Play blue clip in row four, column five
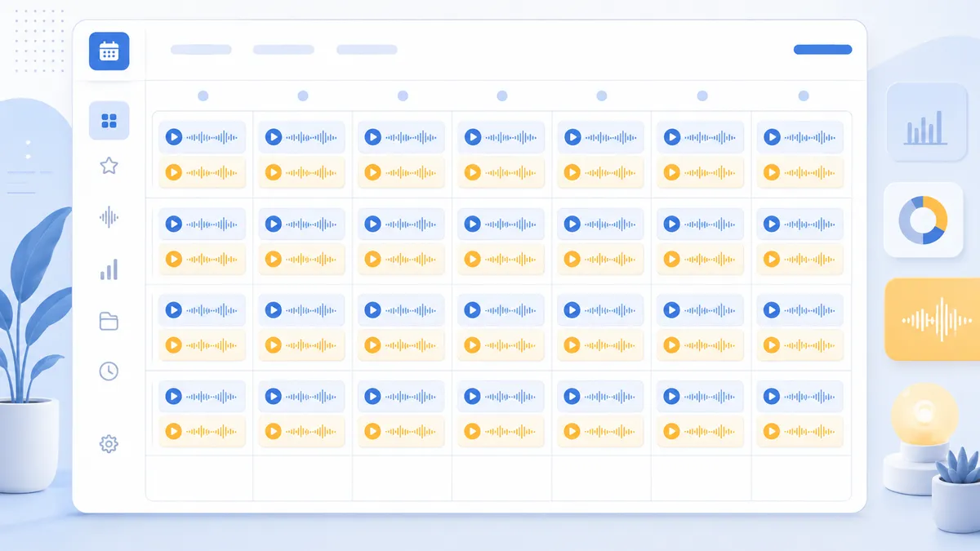Image resolution: width=980 pixels, height=551 pixels. pos(572,396)
